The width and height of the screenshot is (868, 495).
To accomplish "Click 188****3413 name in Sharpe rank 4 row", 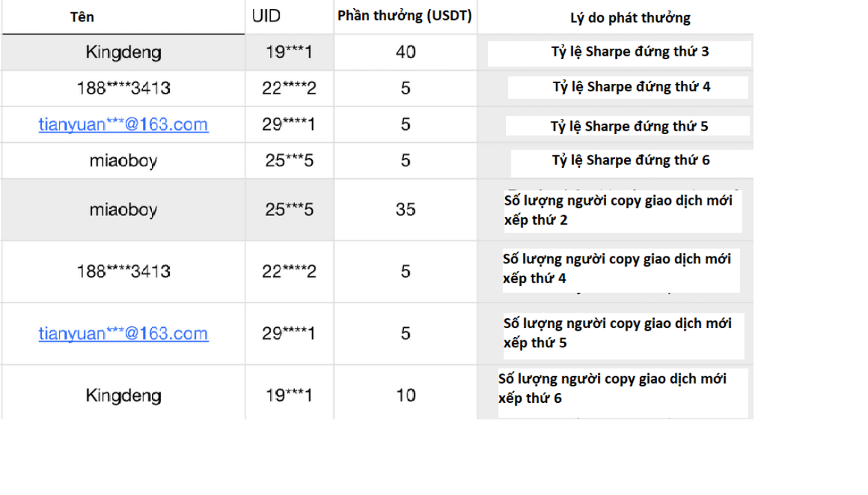I will (x=124, y=88).
